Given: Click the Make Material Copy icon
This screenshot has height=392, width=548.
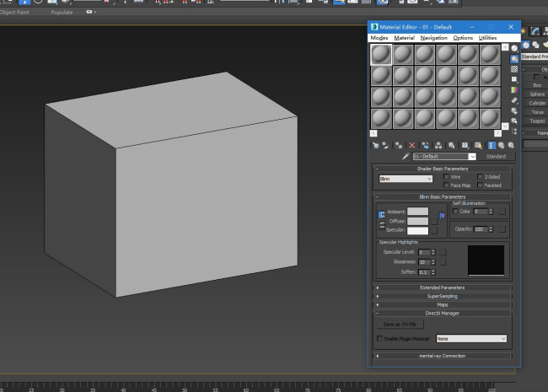Looking at the screenshot, I should 425,145.
